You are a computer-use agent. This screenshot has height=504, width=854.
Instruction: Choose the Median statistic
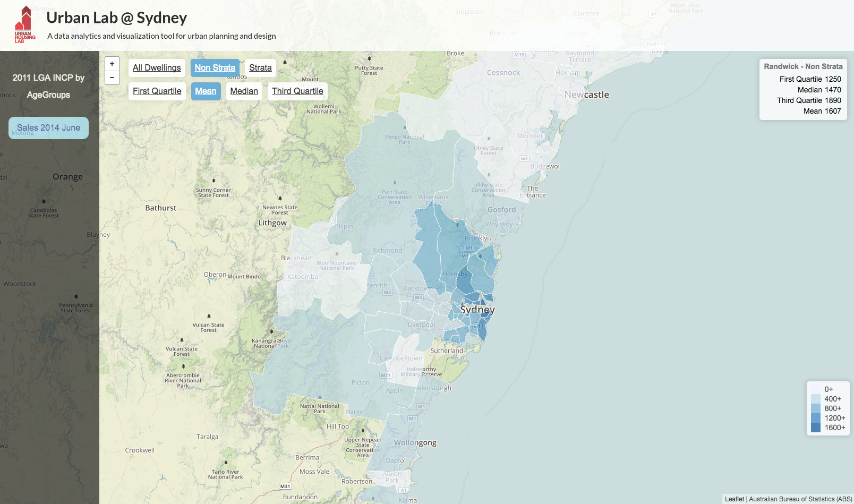tap(244, 91)
